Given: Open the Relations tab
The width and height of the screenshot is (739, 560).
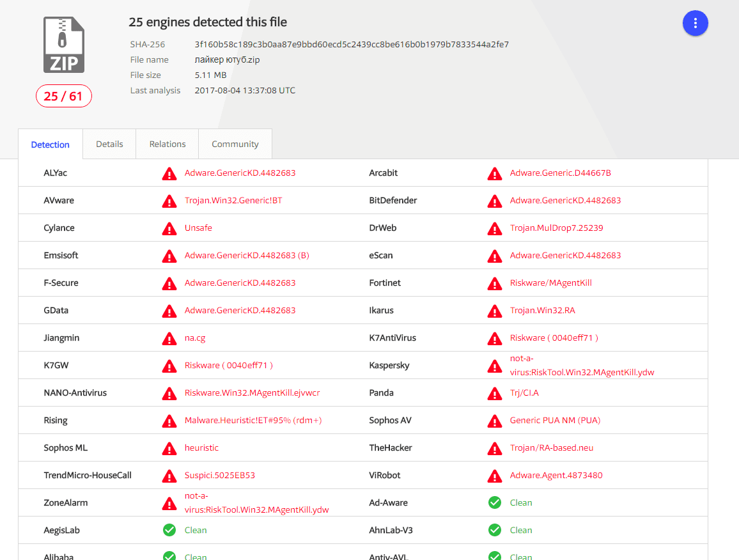Looking at the screenshot, I should pos(167,144).
